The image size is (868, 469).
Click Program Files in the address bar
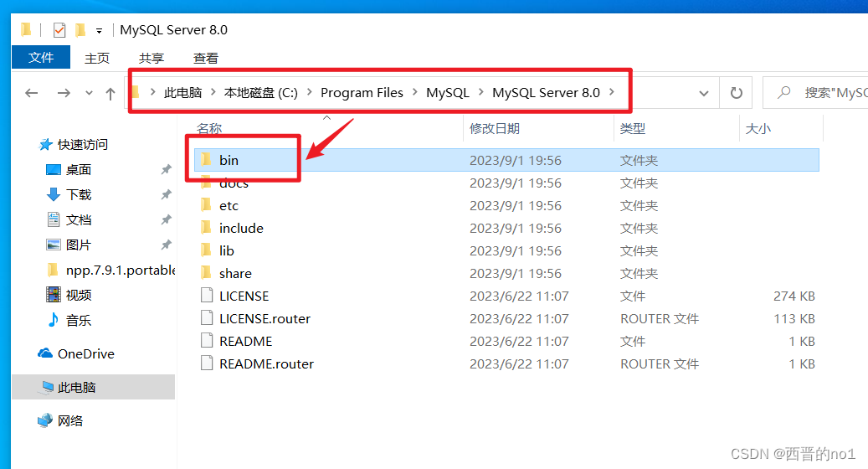[362, 92]
